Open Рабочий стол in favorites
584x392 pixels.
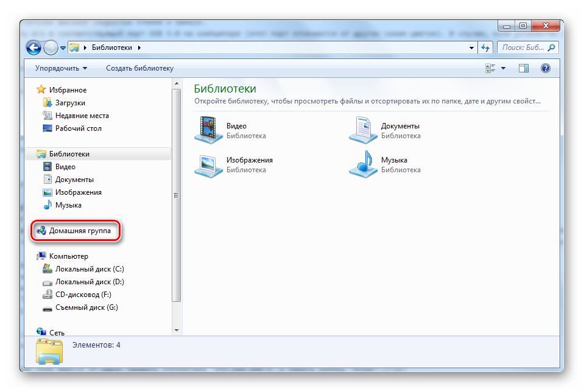coord(78,128)
